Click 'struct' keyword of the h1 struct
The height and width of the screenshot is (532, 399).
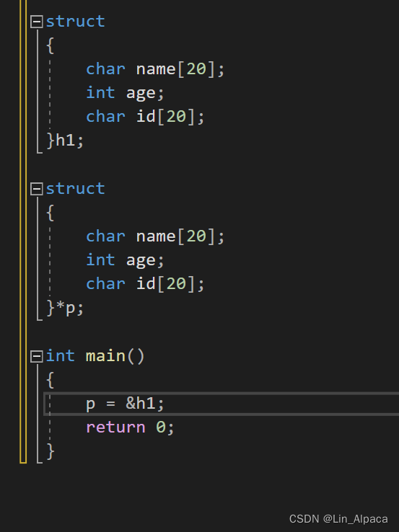pos(75,22)
